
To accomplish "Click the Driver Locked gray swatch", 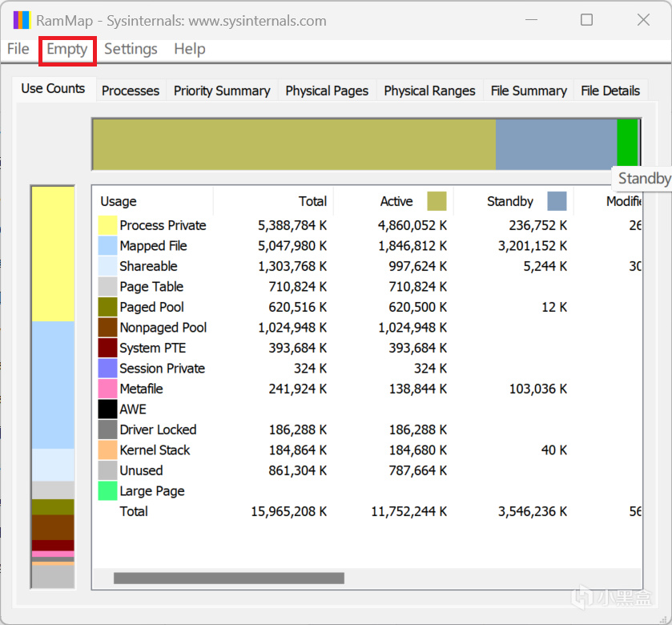I will pos(107,429).
